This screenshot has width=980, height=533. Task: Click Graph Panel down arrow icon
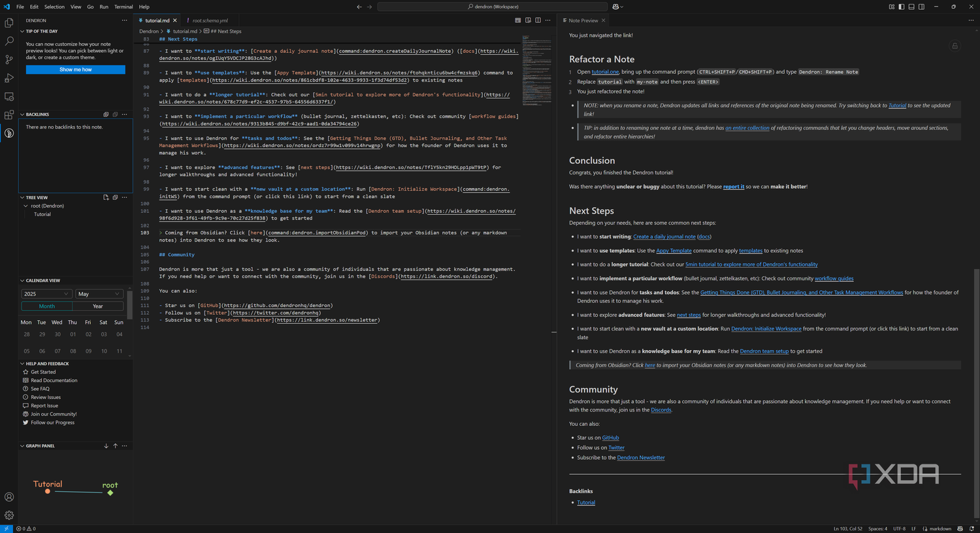[106, 446]
